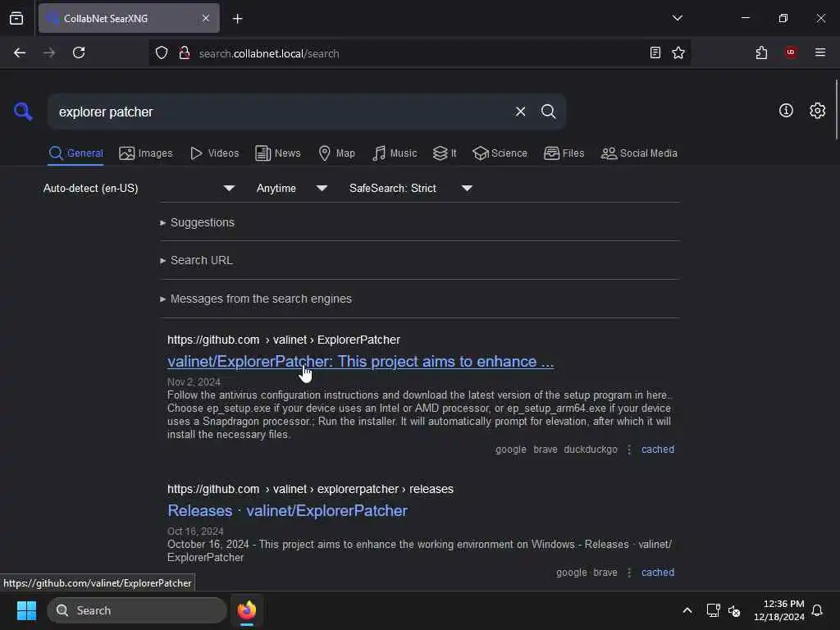Open Windows Start menu

pyautogui.click(x=26, y=610)
